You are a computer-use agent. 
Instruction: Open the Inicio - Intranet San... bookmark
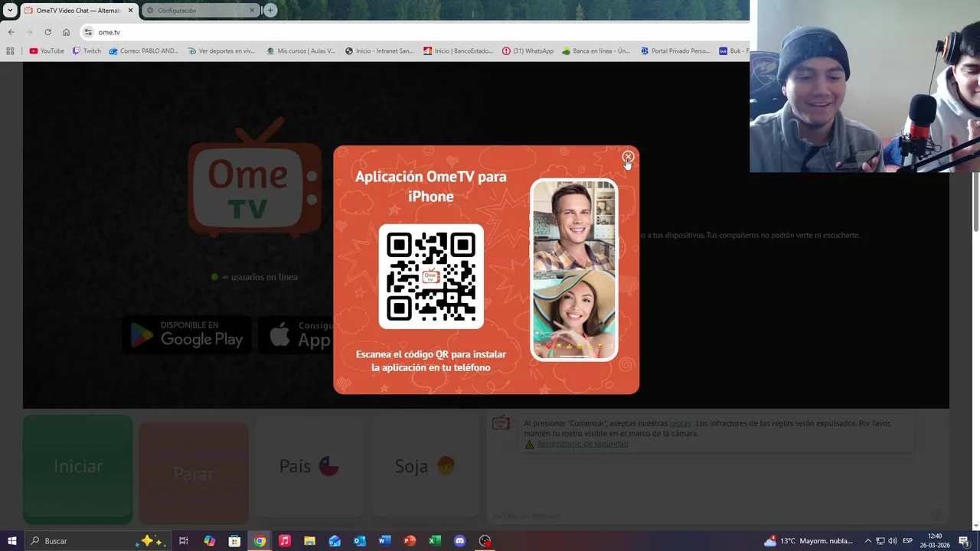pos(380,51)
